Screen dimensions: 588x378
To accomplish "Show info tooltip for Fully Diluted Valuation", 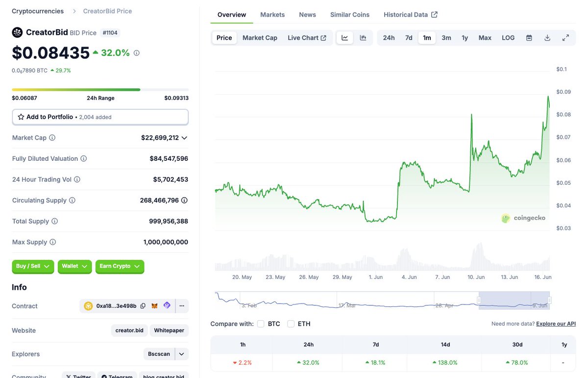I will 84,159.
